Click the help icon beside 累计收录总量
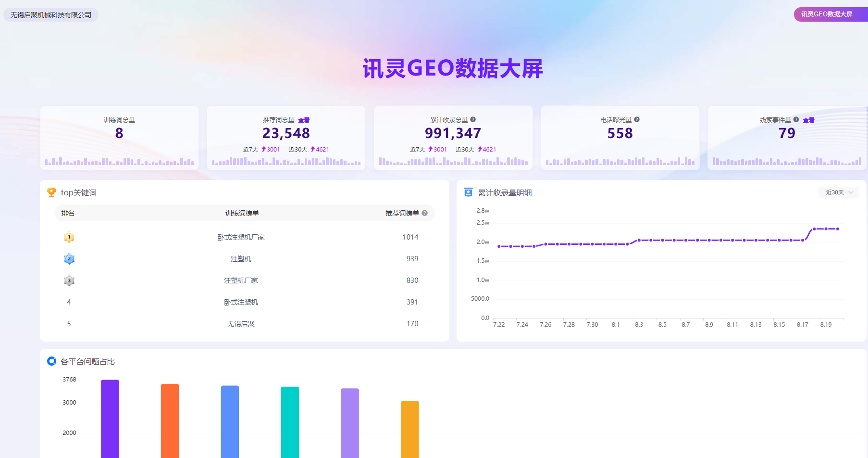 point(473,120)
